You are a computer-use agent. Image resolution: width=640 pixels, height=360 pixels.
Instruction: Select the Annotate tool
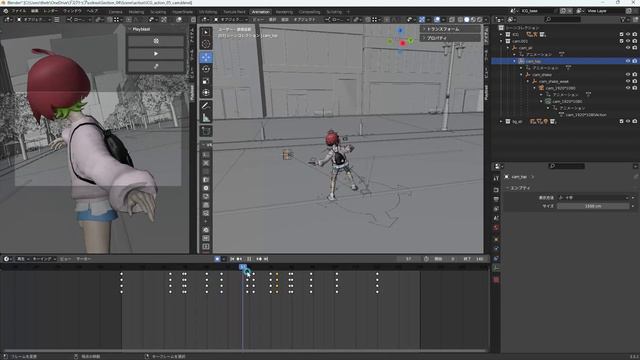(x=206, y=106)
